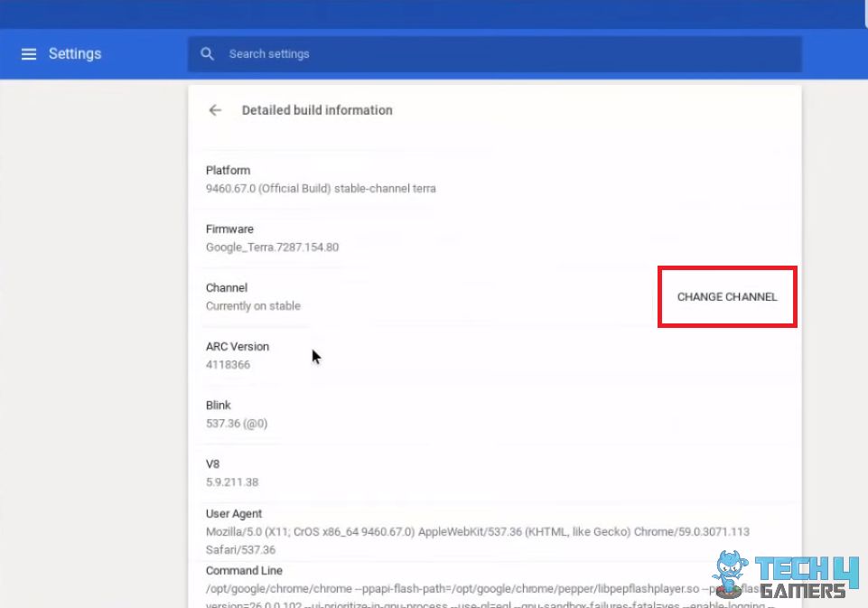Click the Blink label
The width and height of the screenshot is (868, 608).
tap(218, 405)
